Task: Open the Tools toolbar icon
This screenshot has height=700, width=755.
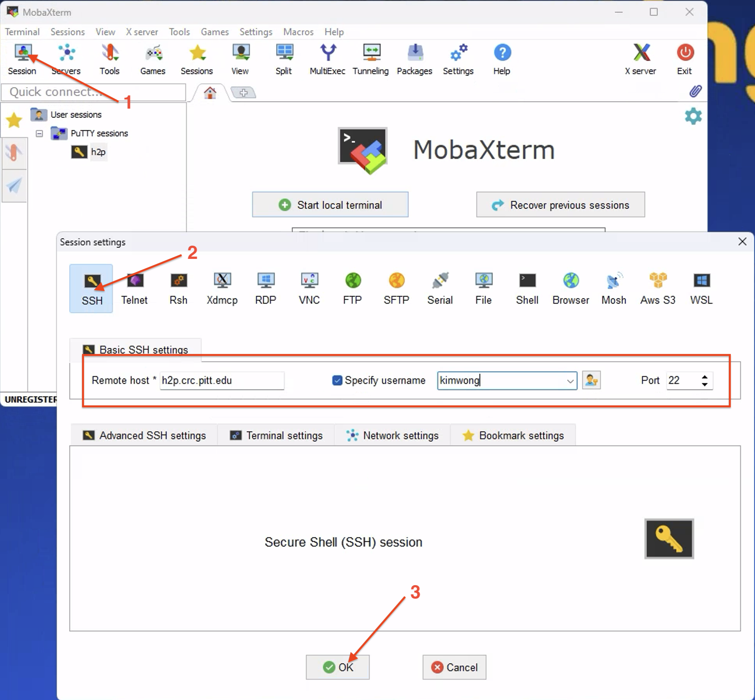Action: pyautogui.click(x=109, y=60)
